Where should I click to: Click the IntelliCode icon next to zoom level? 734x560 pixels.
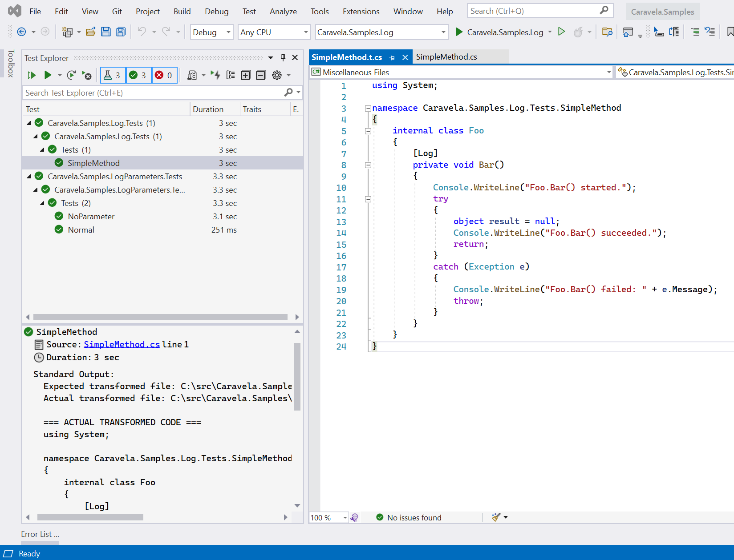(x=354, y=518)
